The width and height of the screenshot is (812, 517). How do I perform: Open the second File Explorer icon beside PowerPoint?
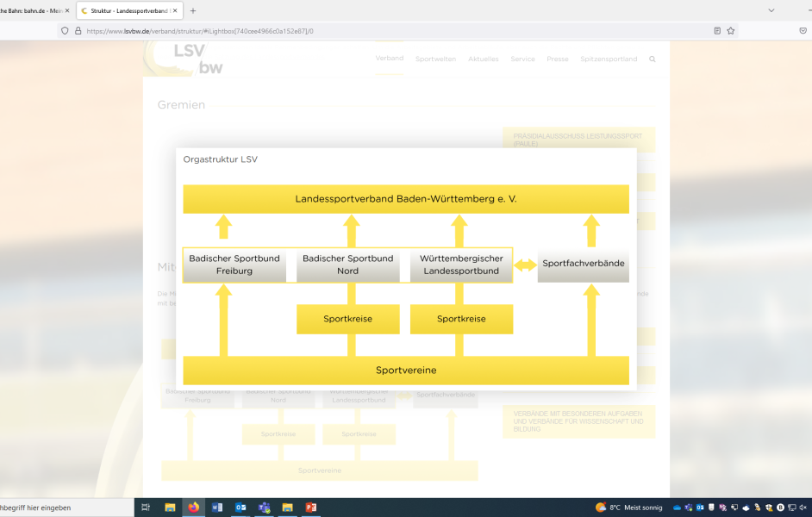[287, 508]
